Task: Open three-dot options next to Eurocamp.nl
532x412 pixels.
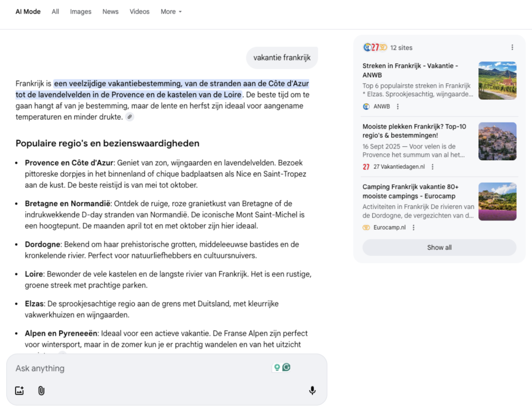Action: click(413, 227)
